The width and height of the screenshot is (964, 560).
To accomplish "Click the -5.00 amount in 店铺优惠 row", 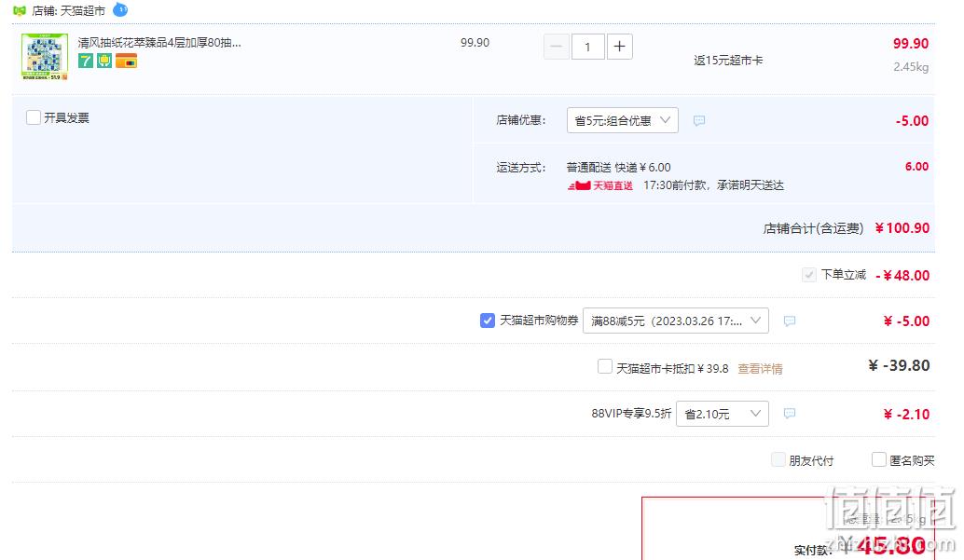I will (912, 121).
